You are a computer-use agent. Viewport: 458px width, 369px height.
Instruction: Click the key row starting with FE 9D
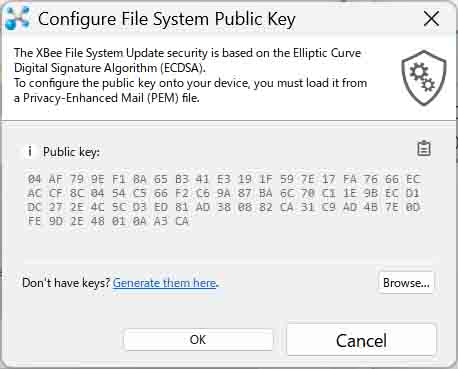(x=108, y=221)
